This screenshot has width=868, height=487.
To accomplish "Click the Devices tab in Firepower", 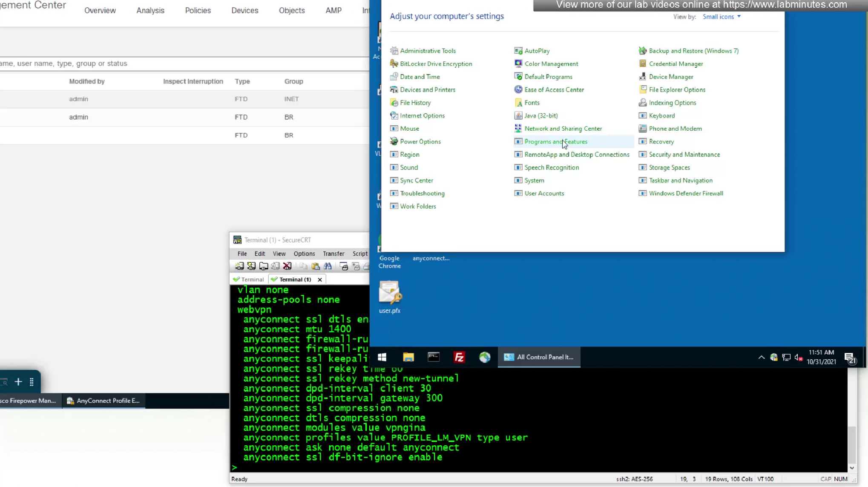I will click(x=244, y=11).
